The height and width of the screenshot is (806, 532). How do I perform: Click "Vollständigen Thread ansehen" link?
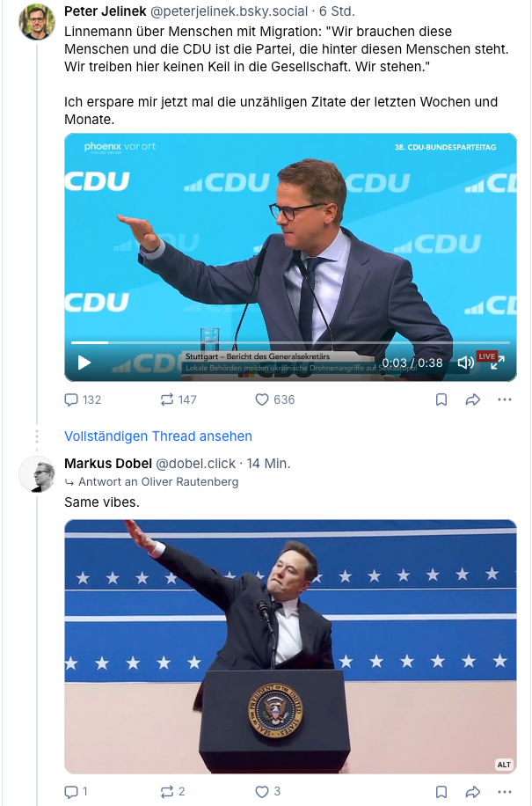click(x=158, y=436)
